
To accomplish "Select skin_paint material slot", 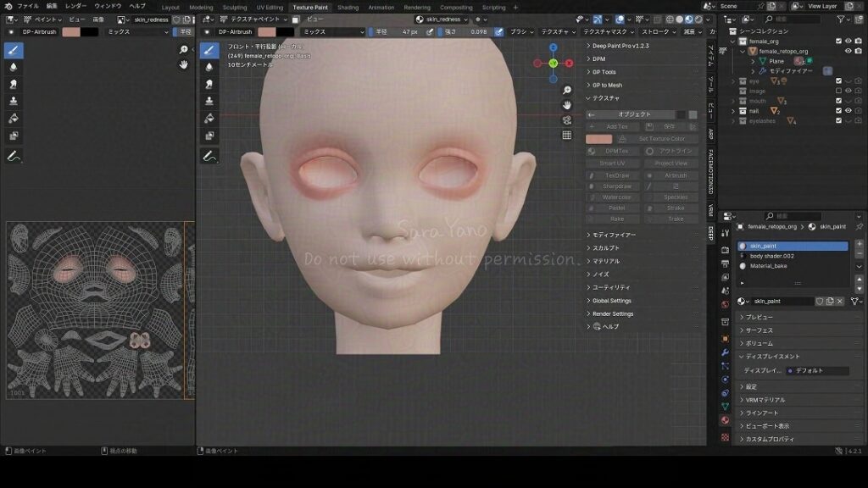I will (793, 246).
